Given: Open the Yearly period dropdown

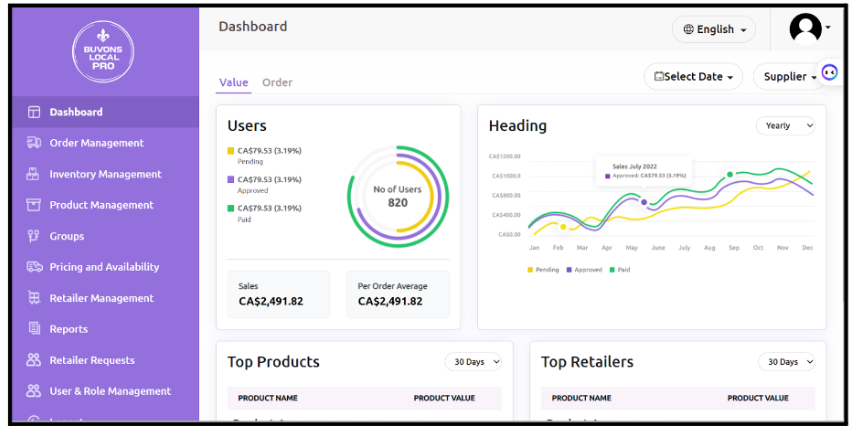Looking at the screenshot, I should (x=786, y=126).
